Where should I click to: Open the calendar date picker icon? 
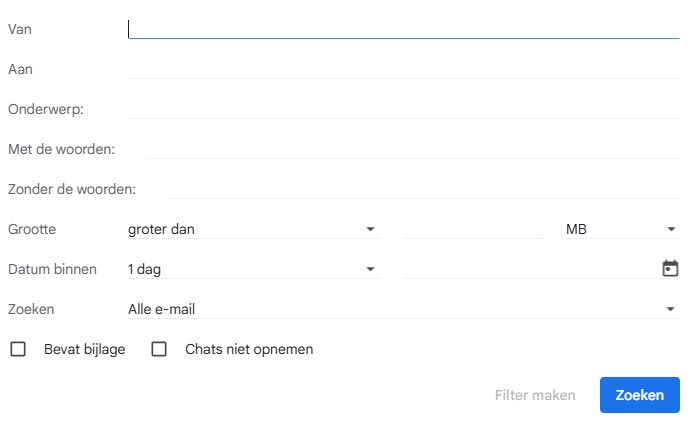[x=670, y=269]
